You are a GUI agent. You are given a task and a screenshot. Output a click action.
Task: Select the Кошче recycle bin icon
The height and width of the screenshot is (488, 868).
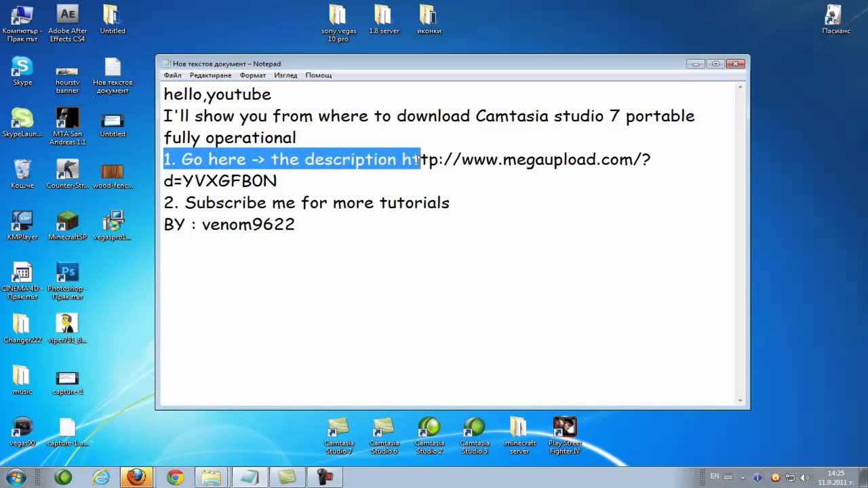(x=22, y=174)
